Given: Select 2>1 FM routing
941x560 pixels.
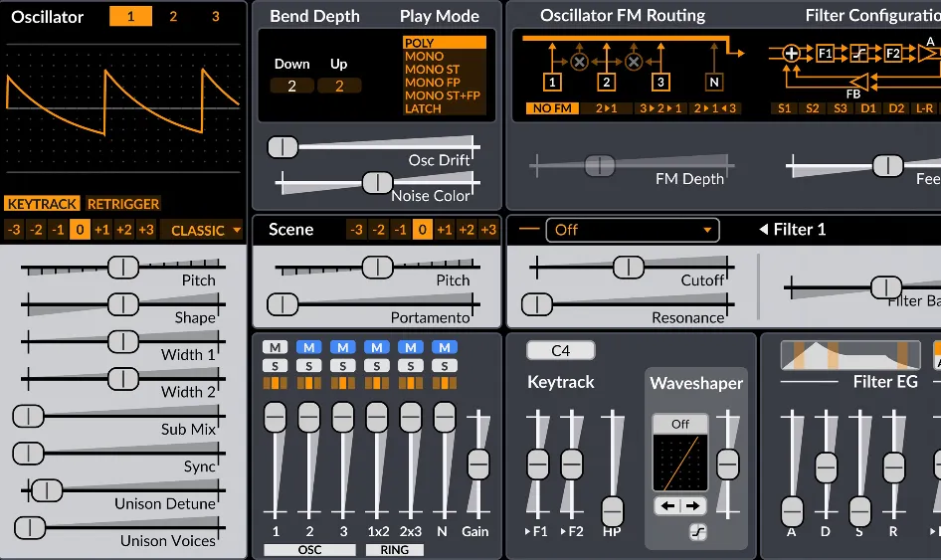Looking at the screenshot, I should tap(606, 108).
